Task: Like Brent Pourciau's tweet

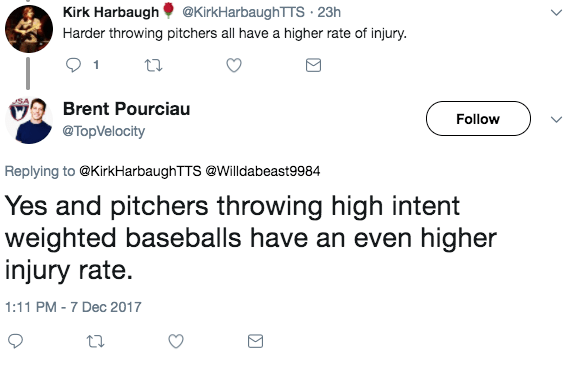Action: (176, 341)
